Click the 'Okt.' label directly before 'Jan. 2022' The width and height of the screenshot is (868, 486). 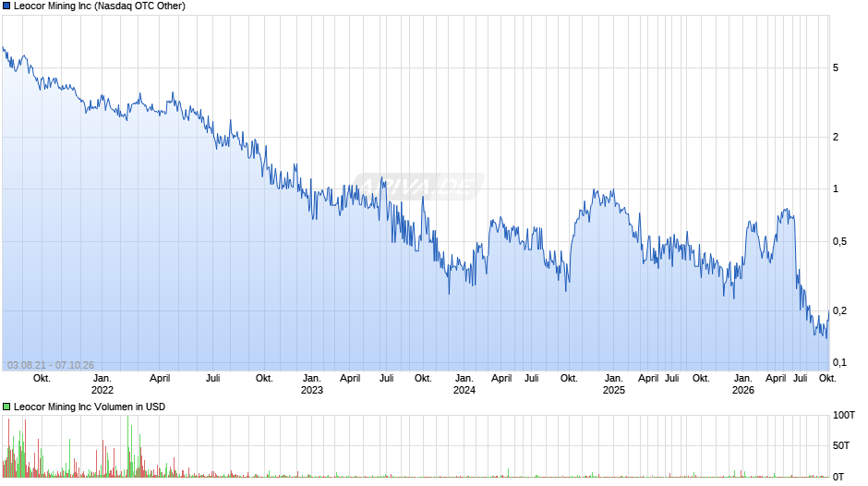click(42, 379)
